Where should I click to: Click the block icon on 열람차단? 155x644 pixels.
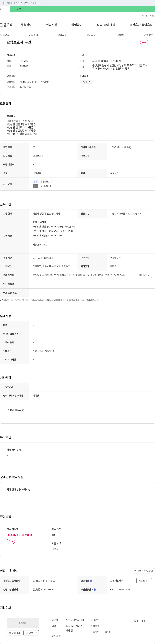tap(27, 633)
